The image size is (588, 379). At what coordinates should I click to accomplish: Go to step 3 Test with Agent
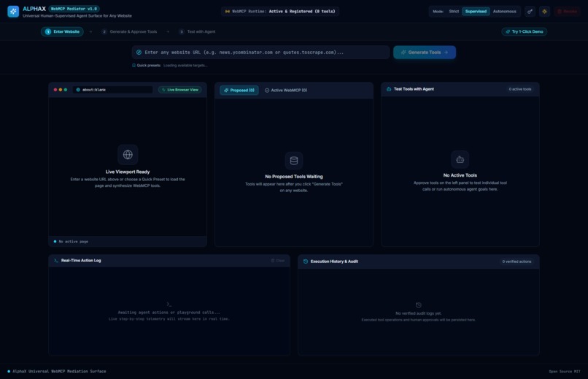pyautogui.click(x=197, y=31)
